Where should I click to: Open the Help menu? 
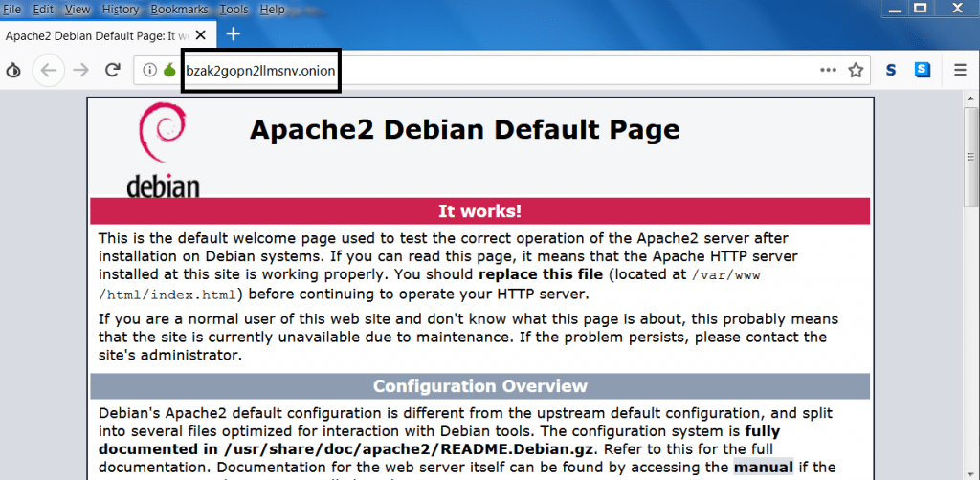click(272, 10)
